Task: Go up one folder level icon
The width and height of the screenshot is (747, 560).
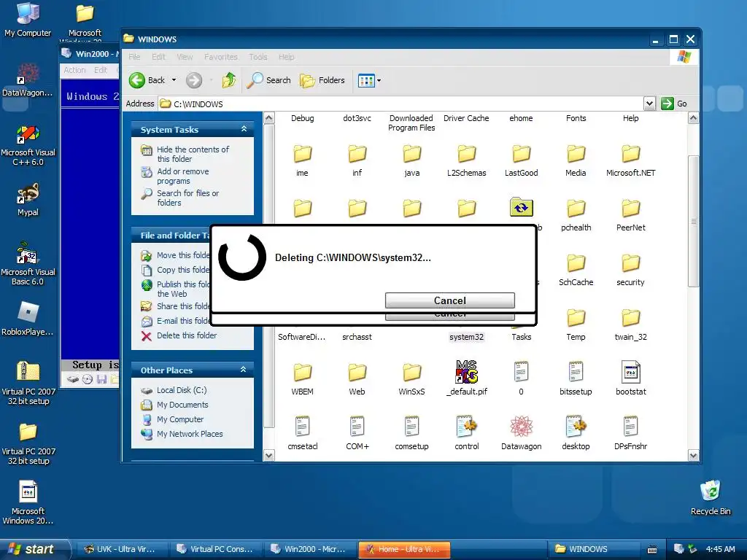Action: tap(229, 80)
